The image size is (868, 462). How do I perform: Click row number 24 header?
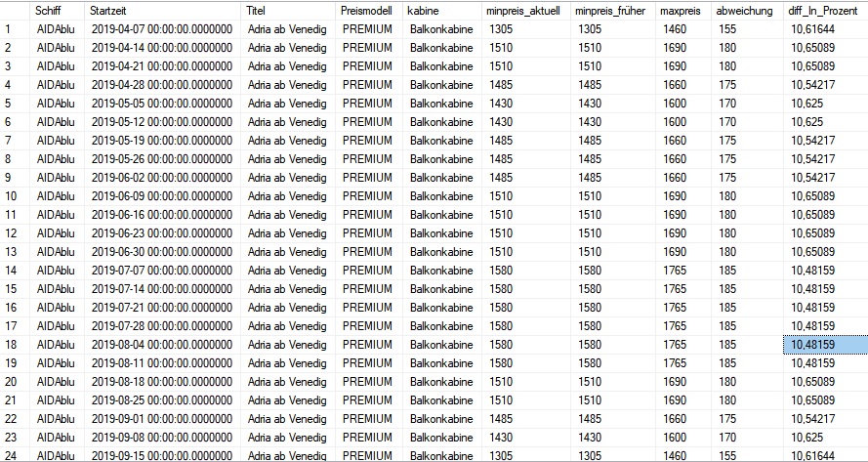click(x=14, y=455)
